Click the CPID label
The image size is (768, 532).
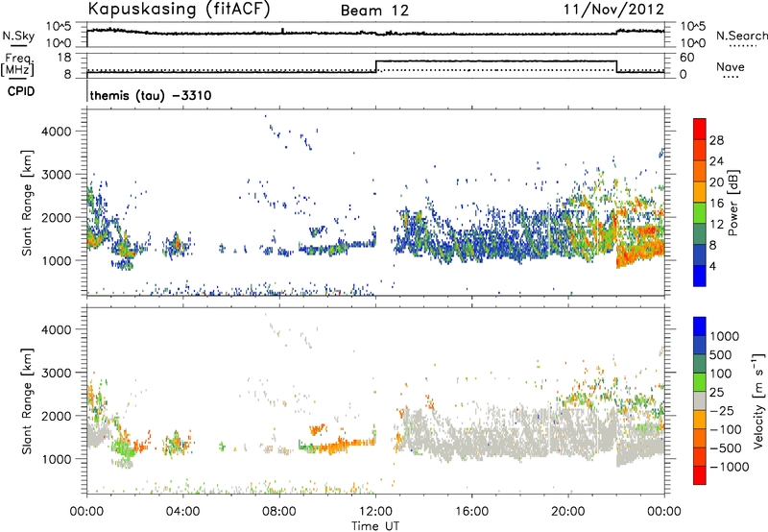[21, 91]
